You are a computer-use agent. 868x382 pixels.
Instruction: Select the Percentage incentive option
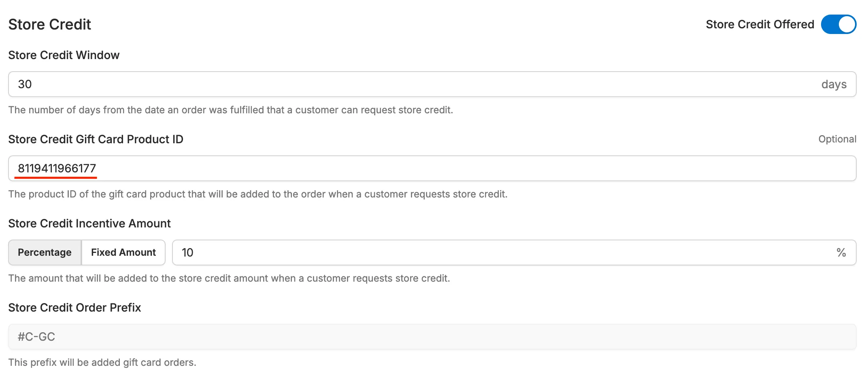click(x=45, y=252)
